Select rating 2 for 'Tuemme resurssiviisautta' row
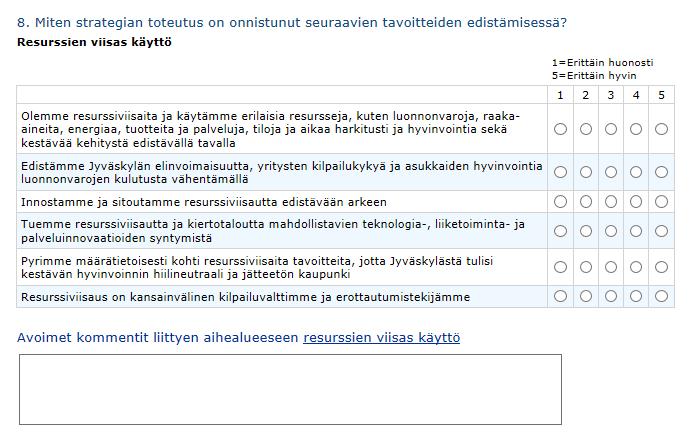The height and width of the screenshot is (442, 692). pos(586,231)
